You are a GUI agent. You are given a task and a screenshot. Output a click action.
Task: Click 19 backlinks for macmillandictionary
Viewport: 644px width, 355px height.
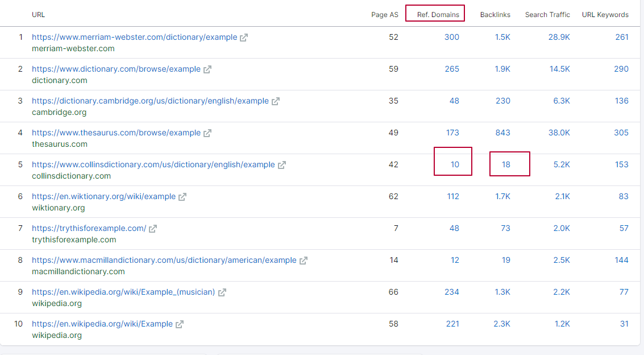coord(506,260)
